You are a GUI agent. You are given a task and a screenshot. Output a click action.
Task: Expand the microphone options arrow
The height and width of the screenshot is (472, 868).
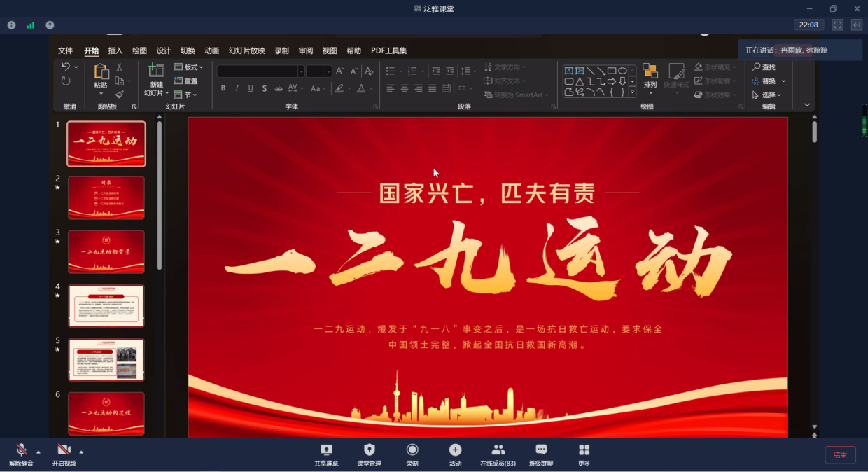pyautogui.click(x=38, y=452)
